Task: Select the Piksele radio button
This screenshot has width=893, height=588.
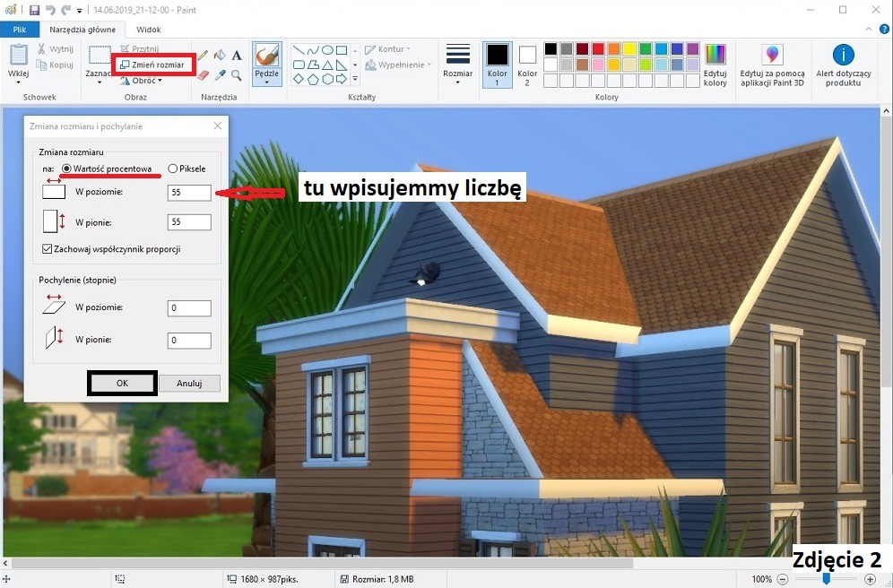Action: pos(172,169)
